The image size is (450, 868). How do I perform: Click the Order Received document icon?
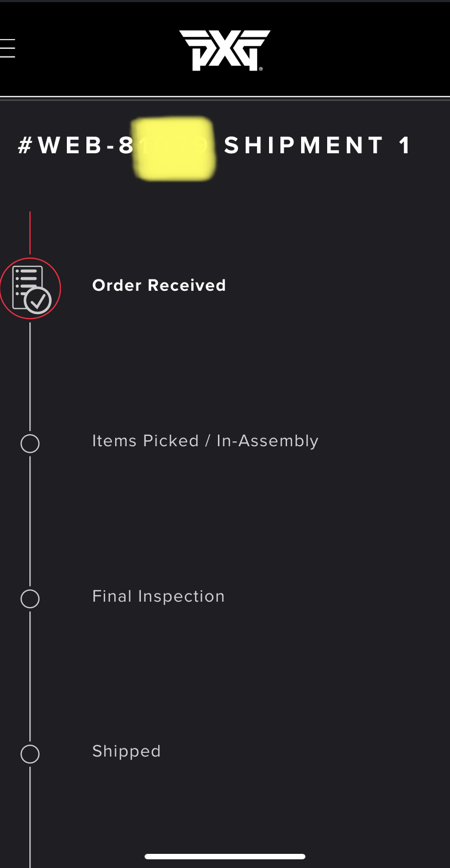pyautogui.click(x=25, y=282)
